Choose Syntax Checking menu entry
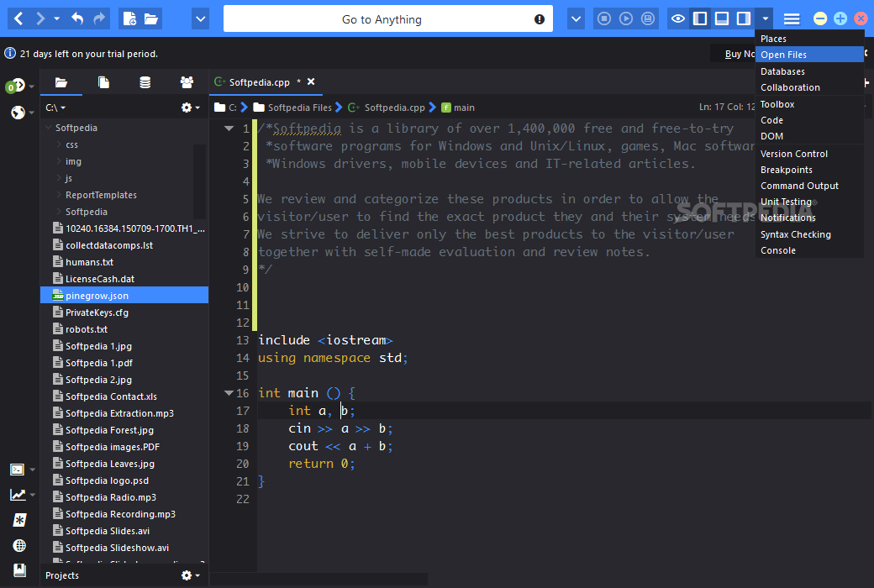Image resolution: width=874 pixels, height=588 pixels. (809, 234)
